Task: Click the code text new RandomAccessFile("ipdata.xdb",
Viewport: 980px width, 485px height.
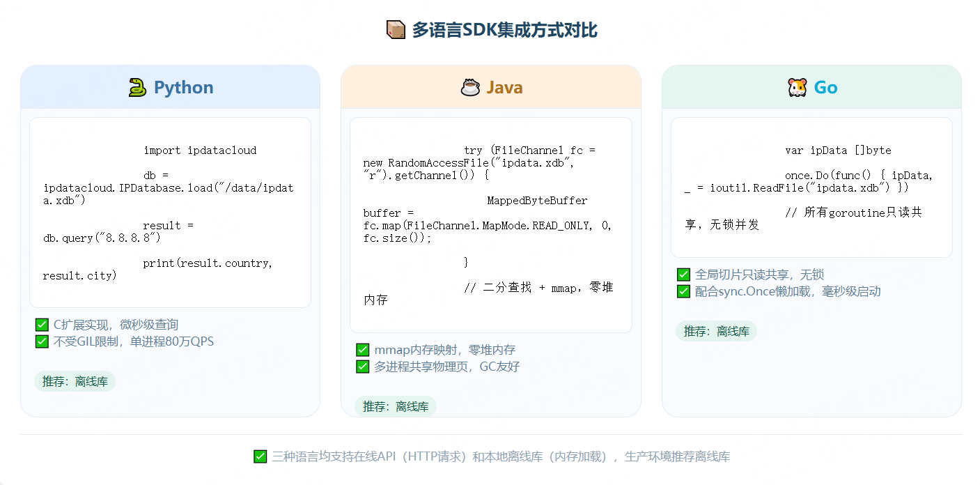Action: 468,163
